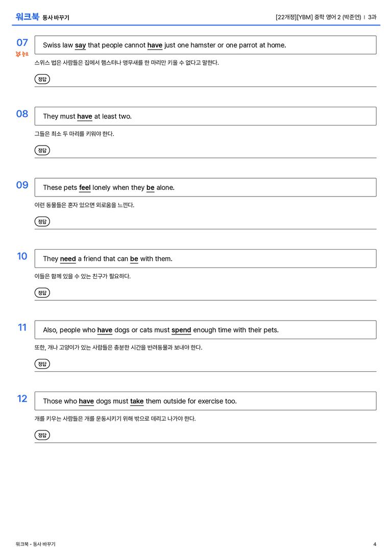
Task: Click the 정답 badge under question 09
Action: pos(42,222)
